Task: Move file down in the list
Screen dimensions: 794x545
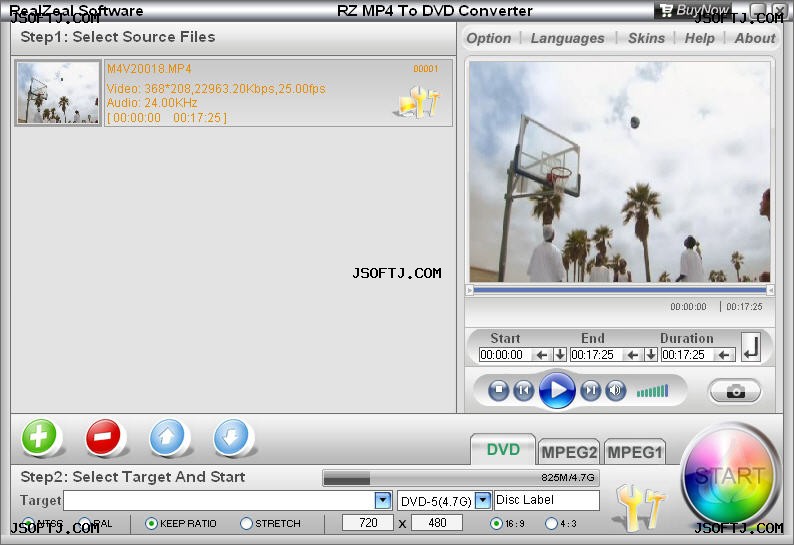Action: 231,437
